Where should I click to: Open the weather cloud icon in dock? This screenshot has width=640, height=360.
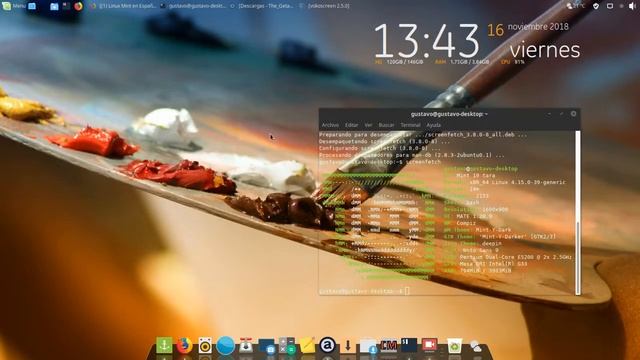[476, 347]
